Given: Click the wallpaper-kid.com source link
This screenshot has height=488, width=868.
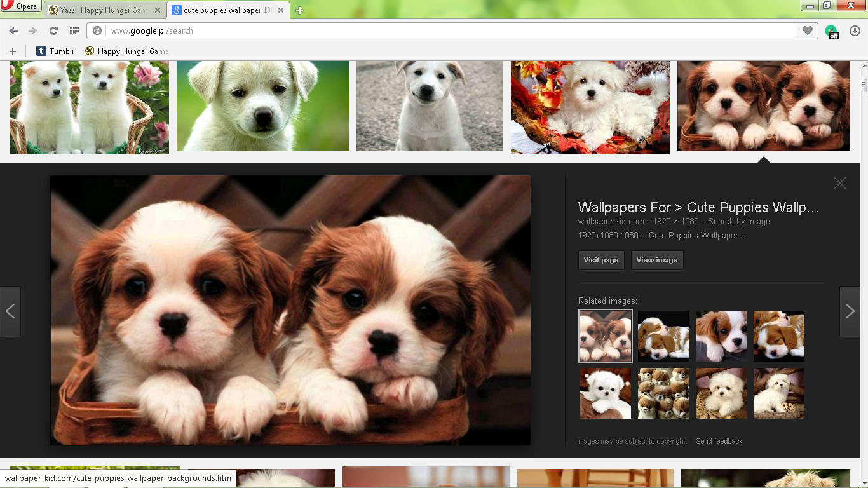Looking at the screenshot, I should pyautogui.click(x=611, y=222).
